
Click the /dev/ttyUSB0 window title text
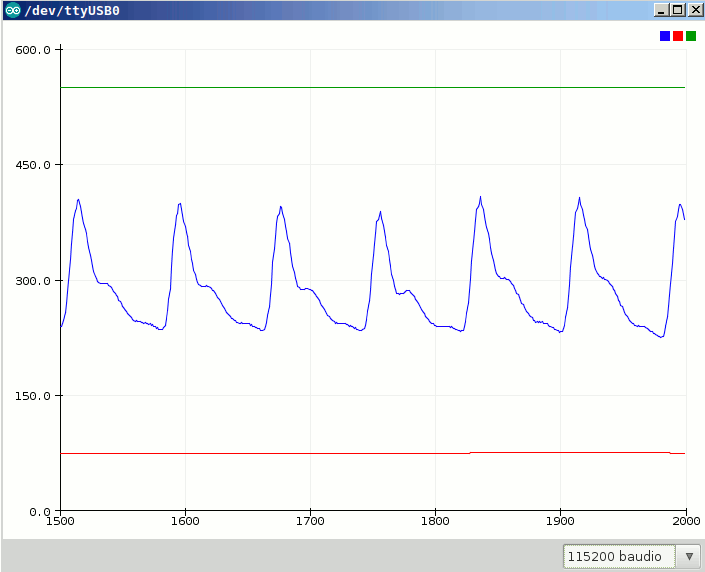coord(72,10)
